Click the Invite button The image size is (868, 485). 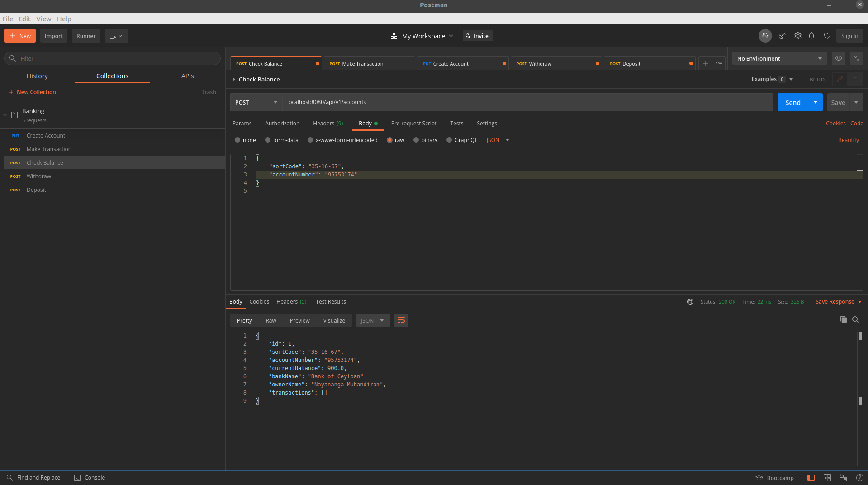tap(477, 36)
